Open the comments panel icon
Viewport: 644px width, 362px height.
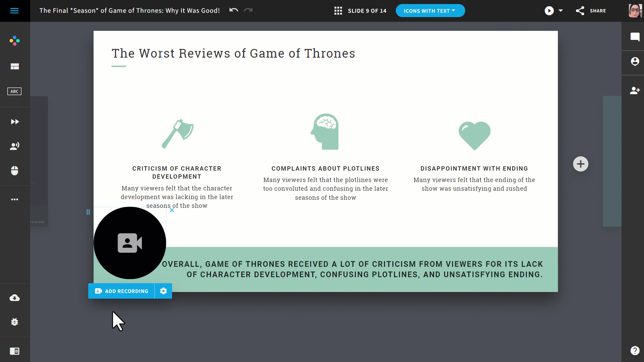[635, 37]
